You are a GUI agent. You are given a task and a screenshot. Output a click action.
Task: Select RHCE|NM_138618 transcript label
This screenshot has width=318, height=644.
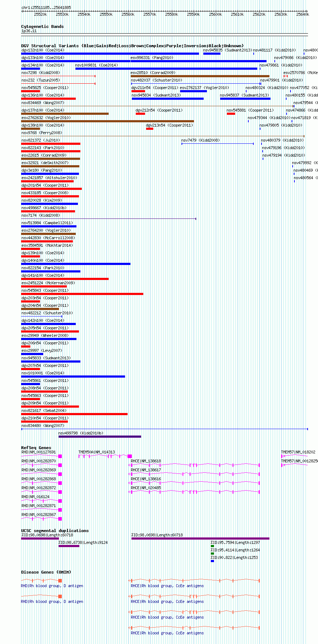tap(146, 461)
